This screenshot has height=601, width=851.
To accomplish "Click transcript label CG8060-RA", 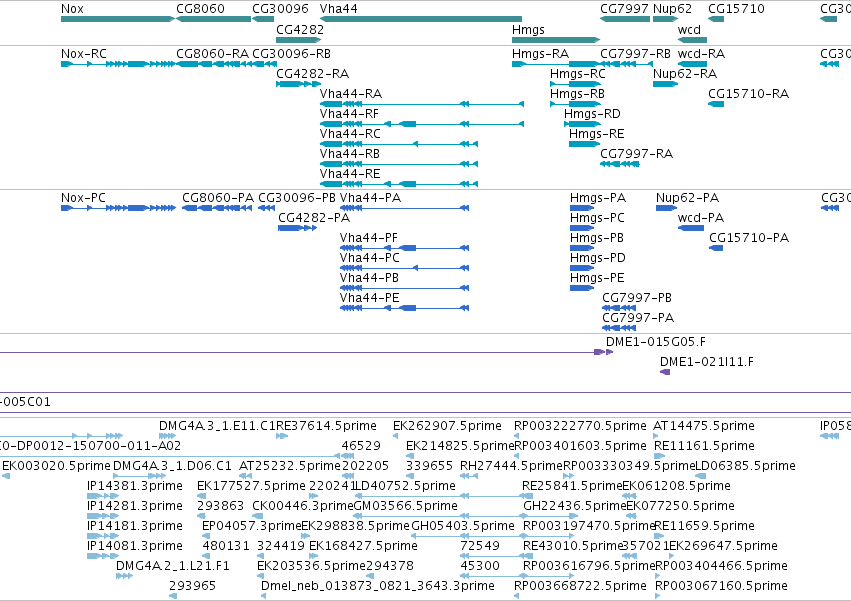I will coord(212,54).
